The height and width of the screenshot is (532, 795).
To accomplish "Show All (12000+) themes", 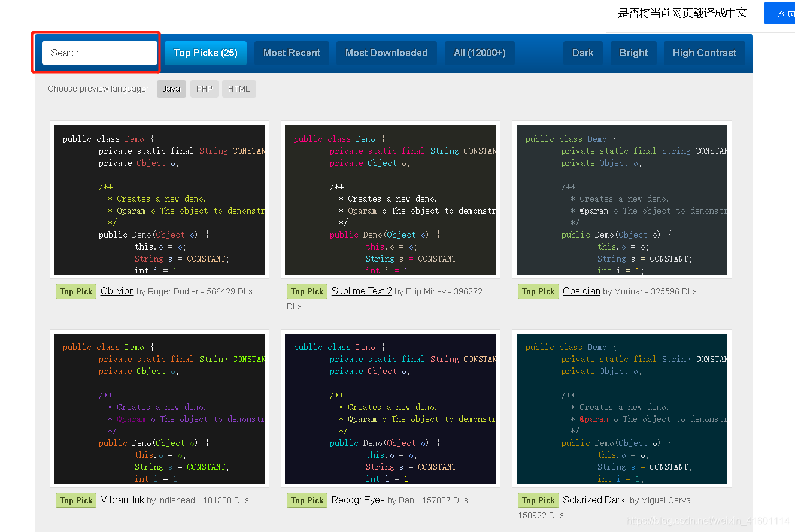I will coord(480,53).
